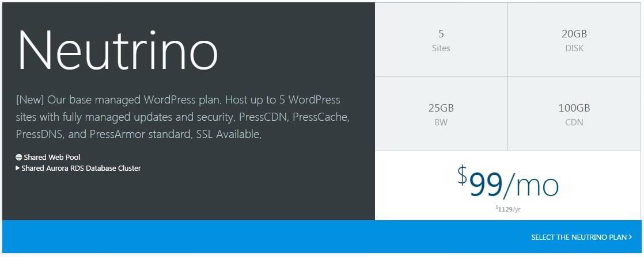Expand the Shared Aurora RDS Database Cluster arrow

pyautogui.click(x=18, y=168)
